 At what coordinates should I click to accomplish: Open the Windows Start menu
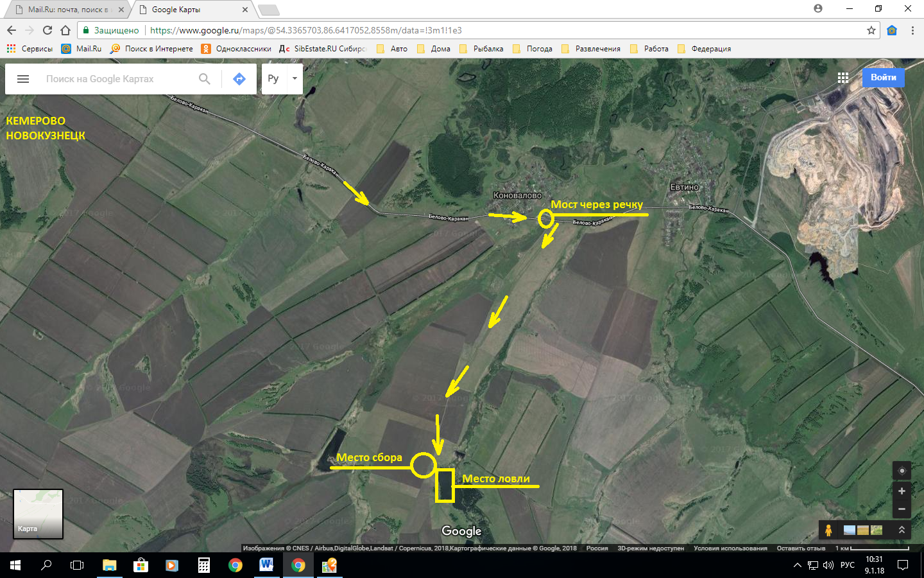click(x=15, y=565)
